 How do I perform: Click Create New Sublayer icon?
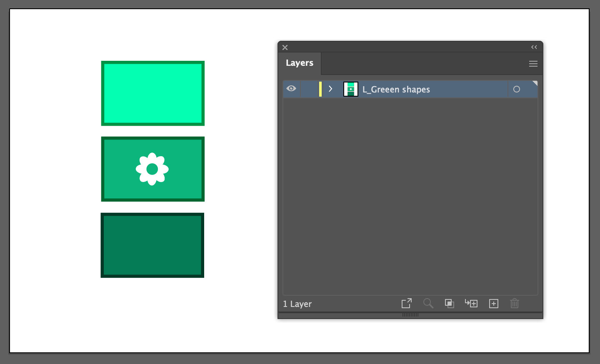[x=471, y=304]
